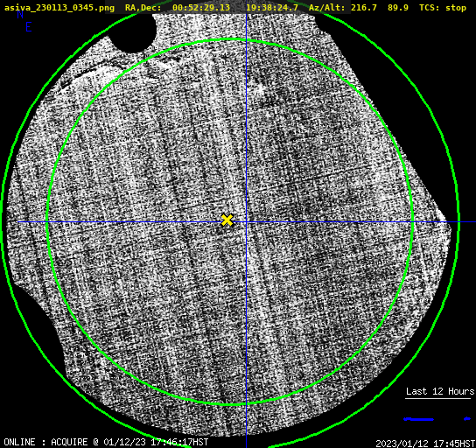Click the yellow X telescope pointing marker
476x448 pixels.
(227, 220)
